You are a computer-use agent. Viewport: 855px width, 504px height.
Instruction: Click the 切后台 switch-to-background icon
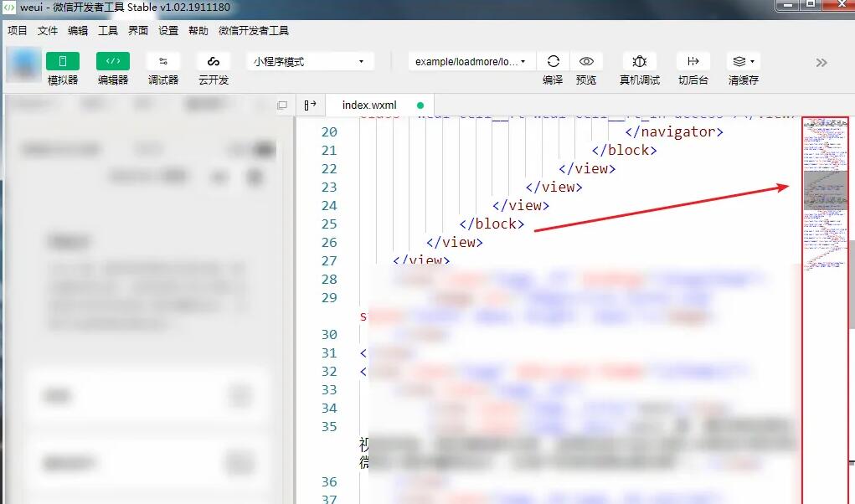[693, 61]
